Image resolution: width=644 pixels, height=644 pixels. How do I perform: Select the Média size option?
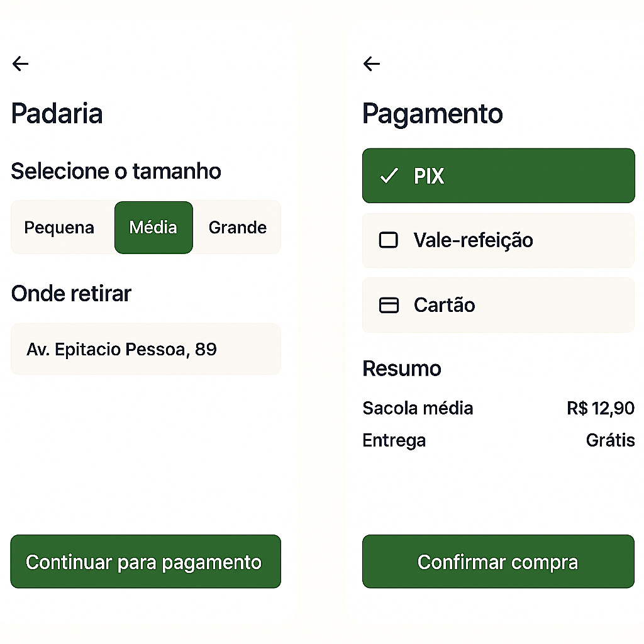coord(153,228)
